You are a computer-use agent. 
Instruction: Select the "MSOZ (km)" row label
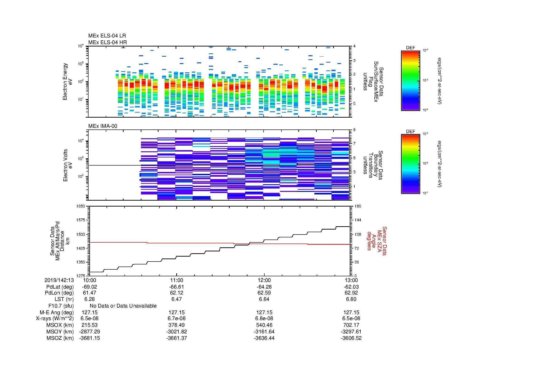(x=60, y=338)
